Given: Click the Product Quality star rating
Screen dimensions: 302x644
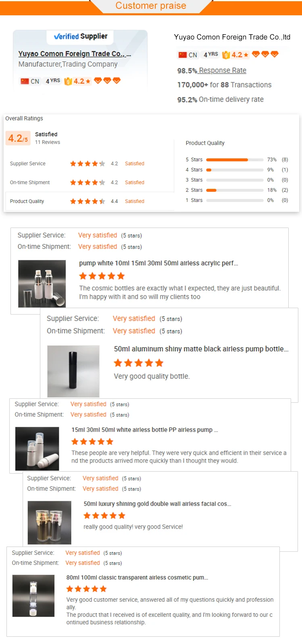Looking at the screenshot, I should pyautogui.click(x=87, y=201).
